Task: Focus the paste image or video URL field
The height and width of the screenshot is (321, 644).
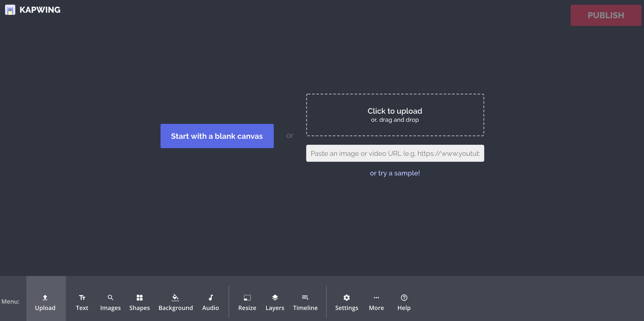Action: point(395,154)
